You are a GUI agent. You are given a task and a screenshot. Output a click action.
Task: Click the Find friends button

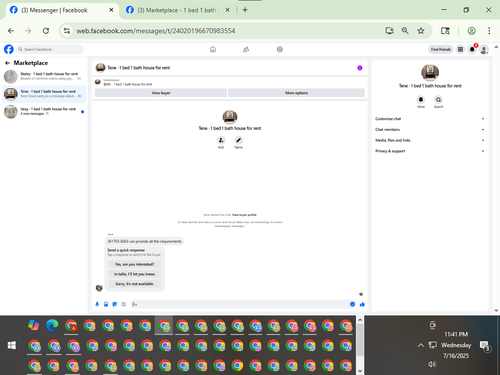pos(441,49)
